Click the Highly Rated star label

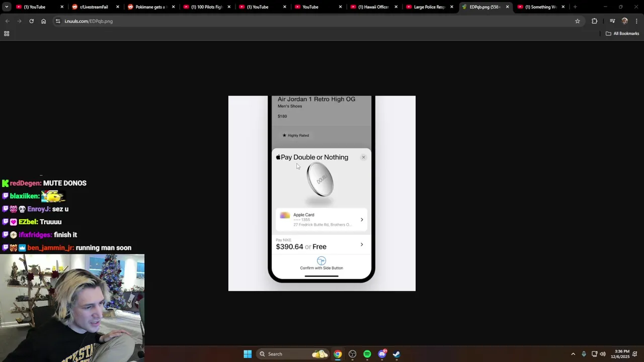pos(296,135)
